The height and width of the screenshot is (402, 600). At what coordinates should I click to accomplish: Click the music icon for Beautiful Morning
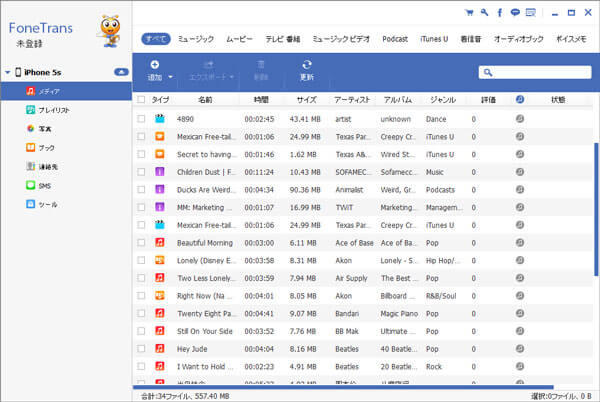coord(160,243)
